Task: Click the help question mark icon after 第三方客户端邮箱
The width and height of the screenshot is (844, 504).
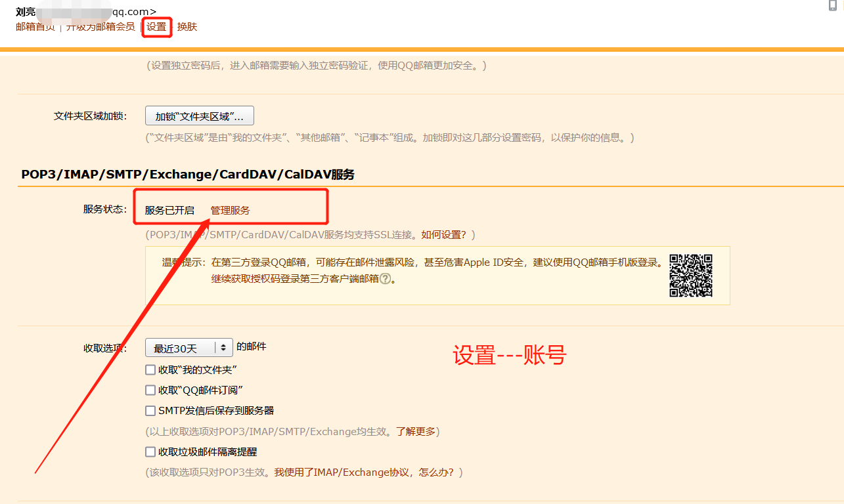Action: point(386,279)
